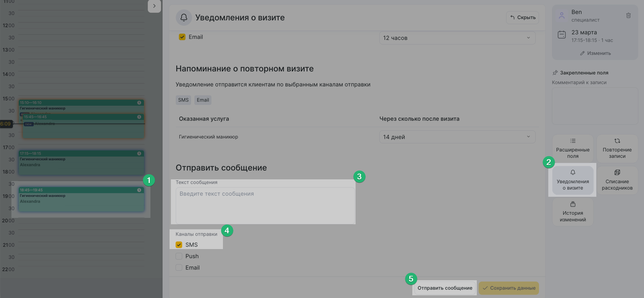This screenshot has height=298, width=644.
Task: Click the Отправить сообщение button
Action: pyautogui.click(x=445, y=288)
